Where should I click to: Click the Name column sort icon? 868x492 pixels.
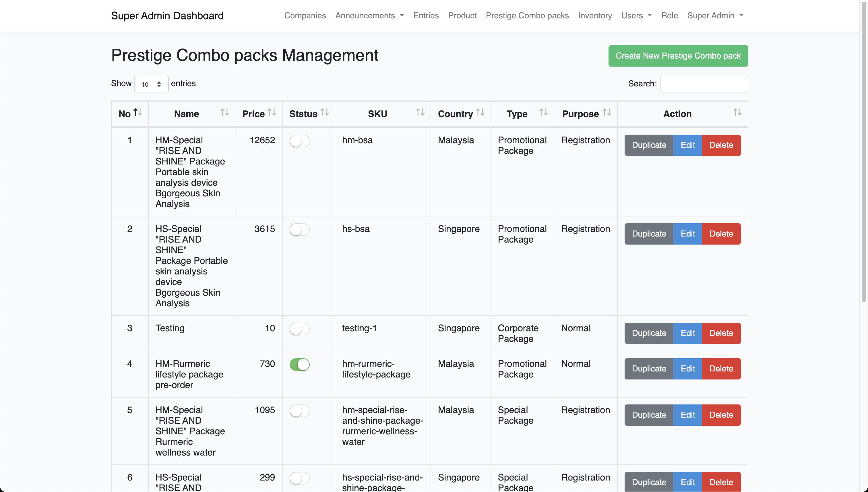[x=225, y=112]
